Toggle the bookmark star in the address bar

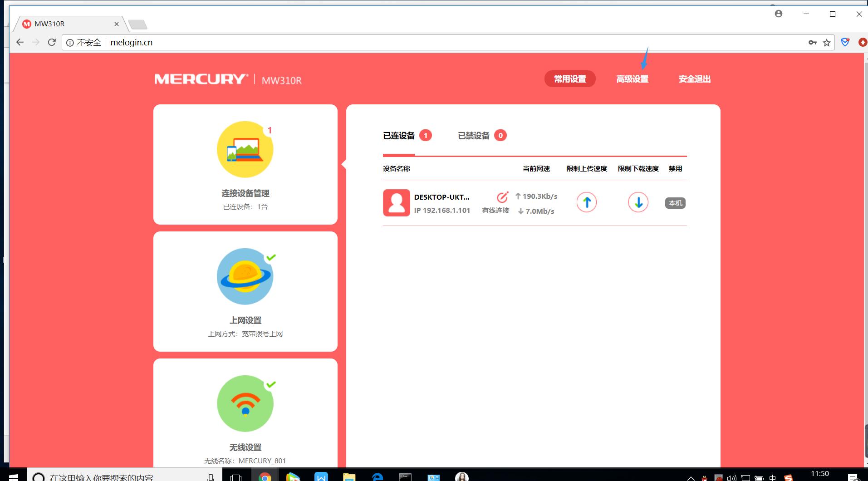827,42
